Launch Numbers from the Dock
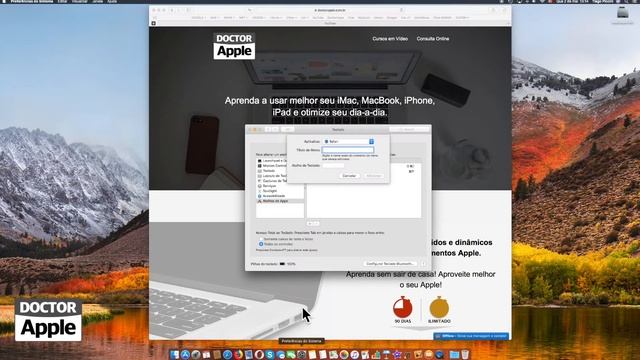The image size is (640, 360). point(376,355)
